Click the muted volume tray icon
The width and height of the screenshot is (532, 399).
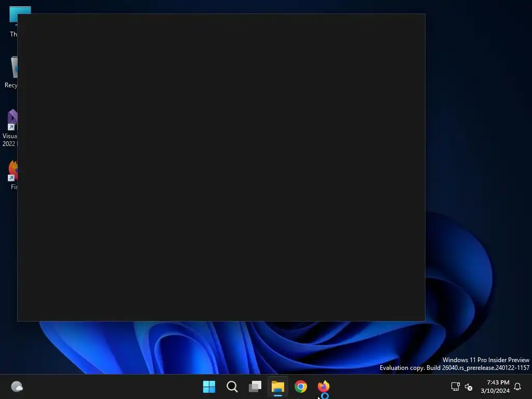469,387
